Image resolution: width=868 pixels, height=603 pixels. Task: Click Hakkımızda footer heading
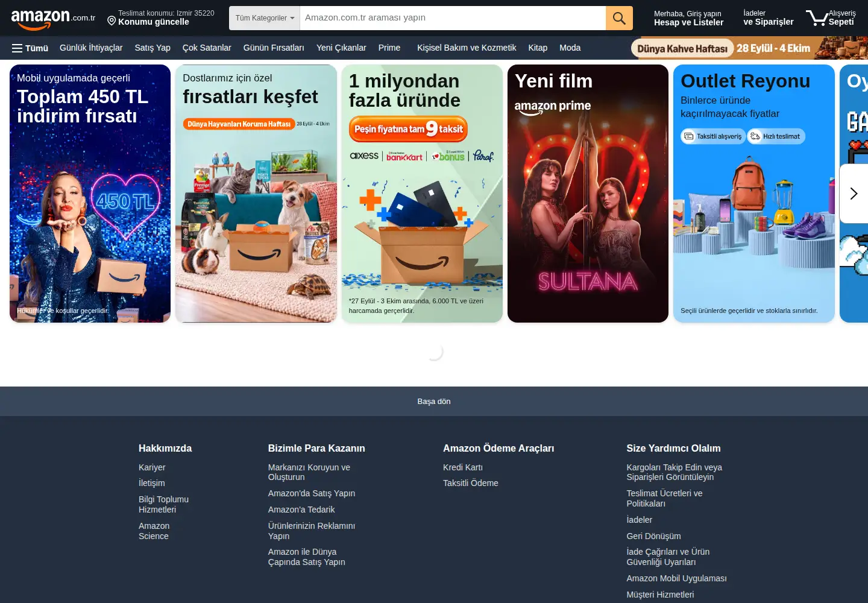click(165, 448)
